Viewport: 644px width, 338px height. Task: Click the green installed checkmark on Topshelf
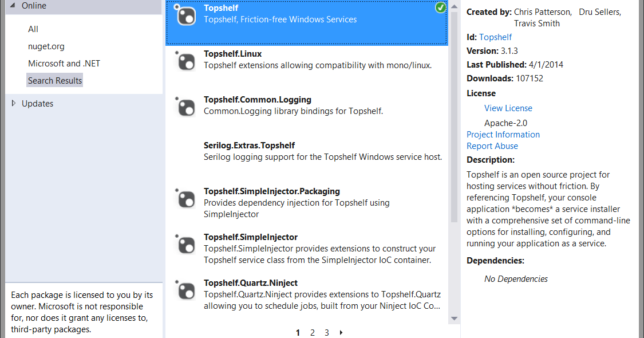coord(440,7)
